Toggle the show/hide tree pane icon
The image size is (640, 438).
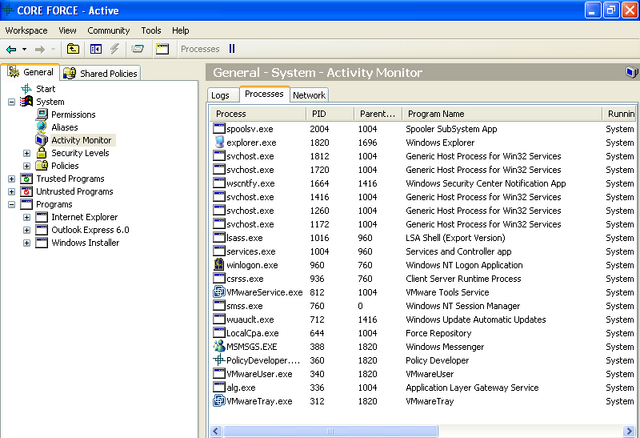click(x=96, y=49)
